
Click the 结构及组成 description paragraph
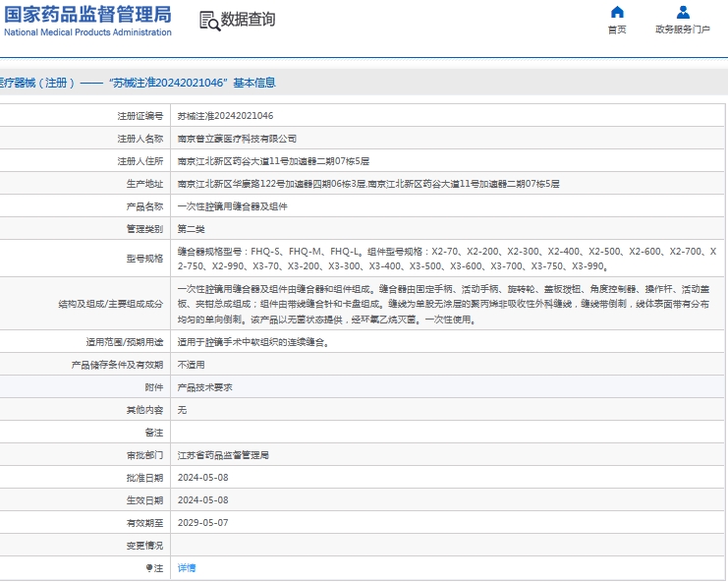[x=443, y=304]
